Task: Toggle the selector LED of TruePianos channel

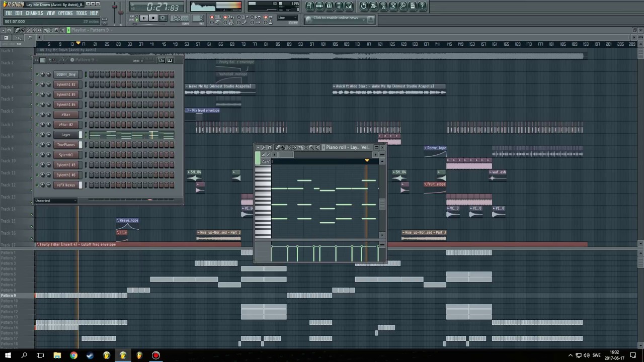Action: point(86,145)
